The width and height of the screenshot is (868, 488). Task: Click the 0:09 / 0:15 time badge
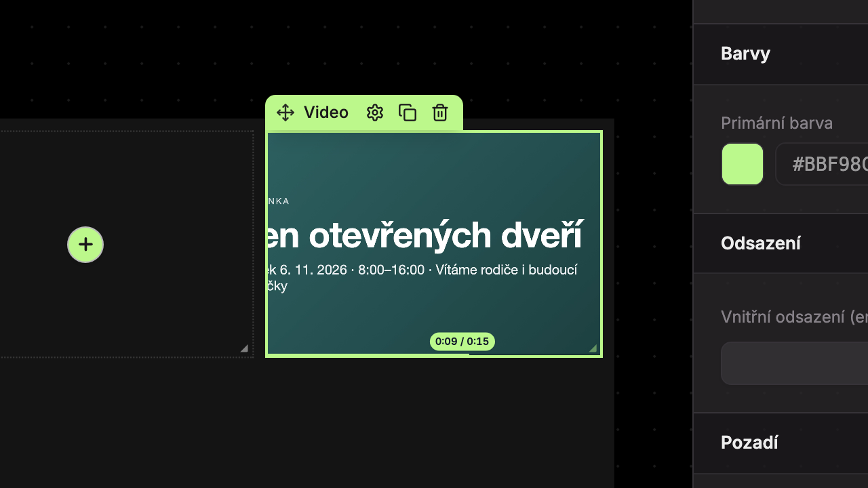tap(462, 342)
